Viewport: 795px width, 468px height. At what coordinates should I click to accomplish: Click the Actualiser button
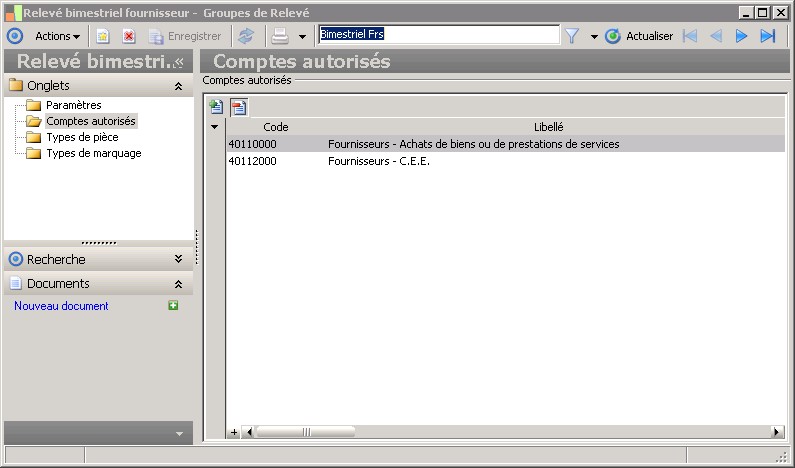tap(639, 36)
